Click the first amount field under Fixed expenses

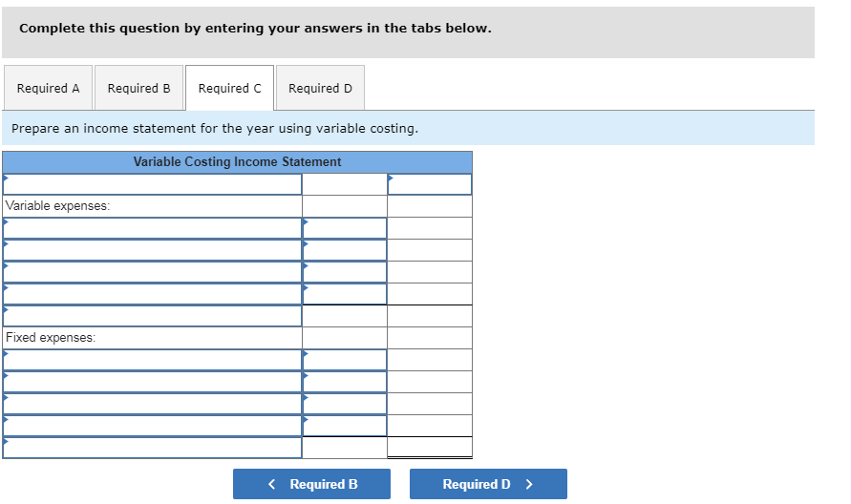coord(345,360)
